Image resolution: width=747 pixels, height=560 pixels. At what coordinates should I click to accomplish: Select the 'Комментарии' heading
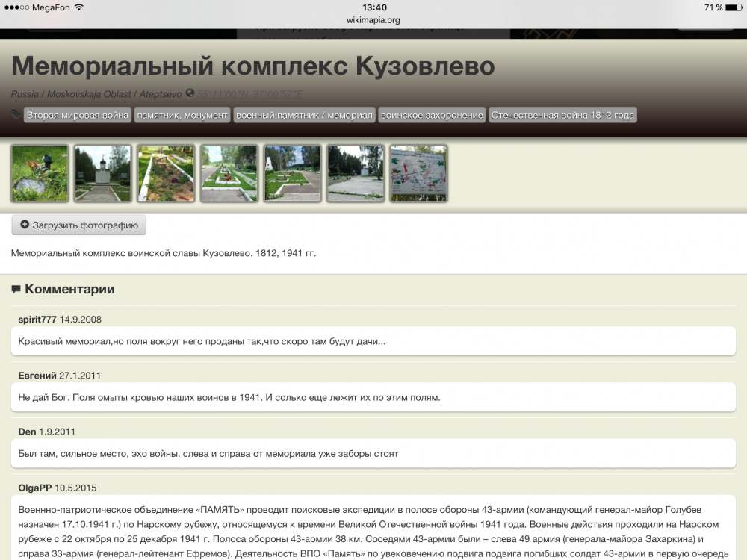click(69, 289)
